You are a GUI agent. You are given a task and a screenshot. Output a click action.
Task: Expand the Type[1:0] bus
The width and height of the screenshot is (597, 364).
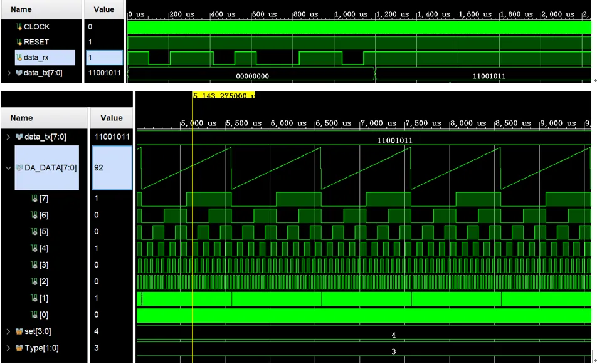pos(8,348)
